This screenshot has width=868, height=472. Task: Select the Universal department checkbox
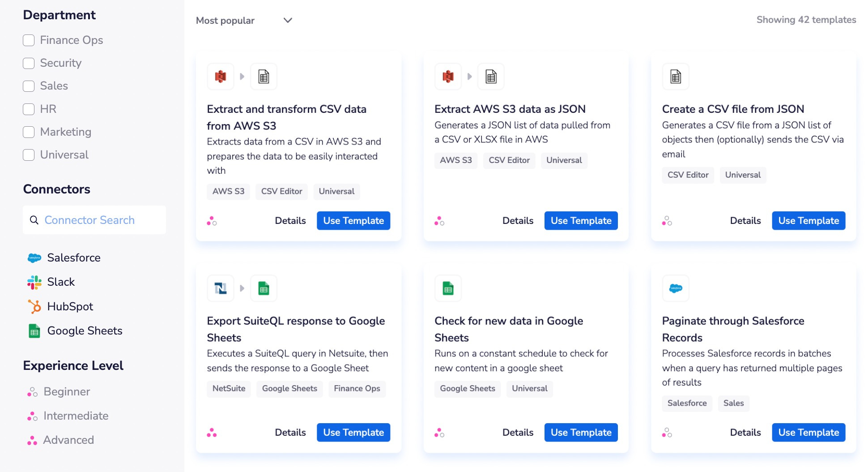click(x=29, y=155)
